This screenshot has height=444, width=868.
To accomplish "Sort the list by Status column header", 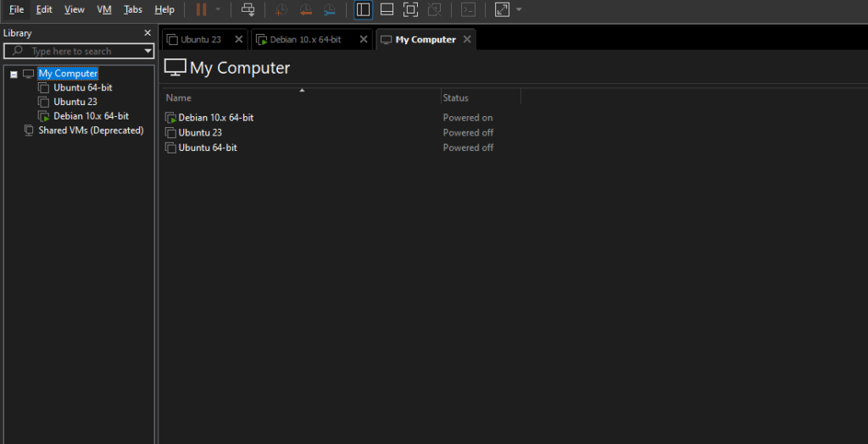I will pyautogui.click(x=455, y=97).
